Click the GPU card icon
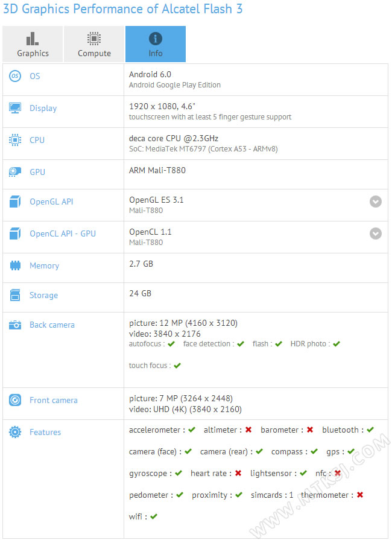The width and height of the screenshot is (392, 540). 15,171
